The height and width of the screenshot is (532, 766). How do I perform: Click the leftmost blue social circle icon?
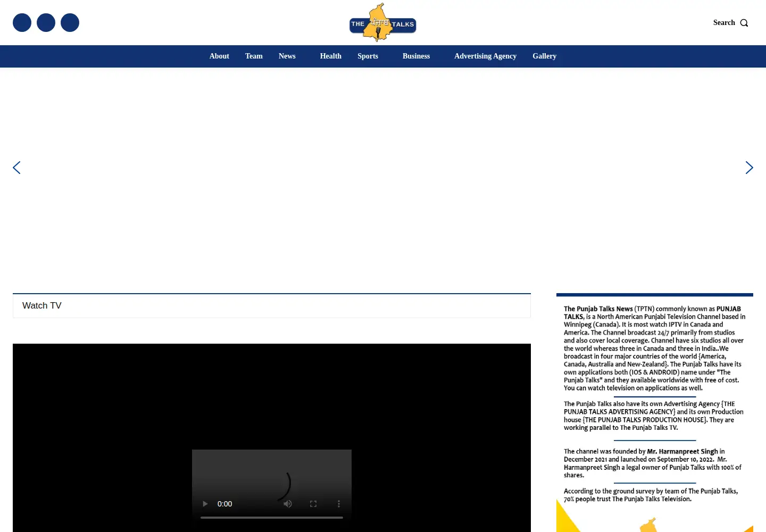coord(22,22)
